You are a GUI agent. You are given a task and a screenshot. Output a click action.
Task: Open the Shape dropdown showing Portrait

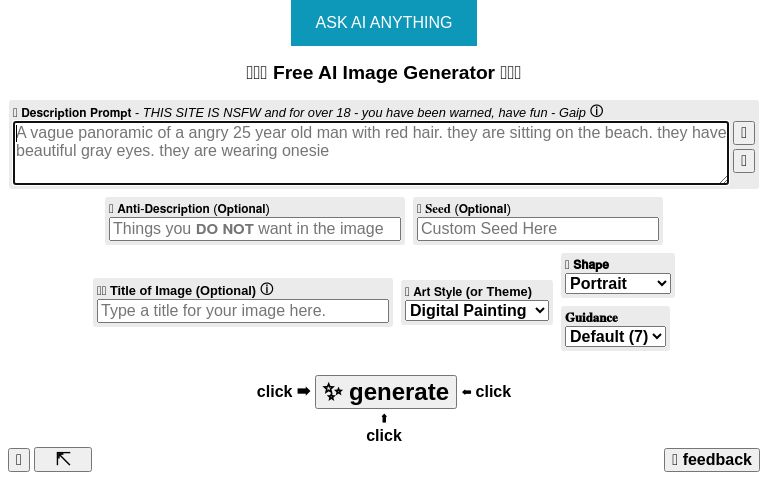coord(618,284)
